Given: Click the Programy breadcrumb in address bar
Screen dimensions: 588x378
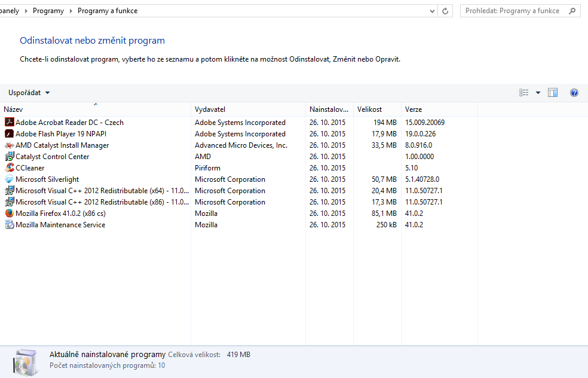Looking at the screenshot, I should point(48,11).
